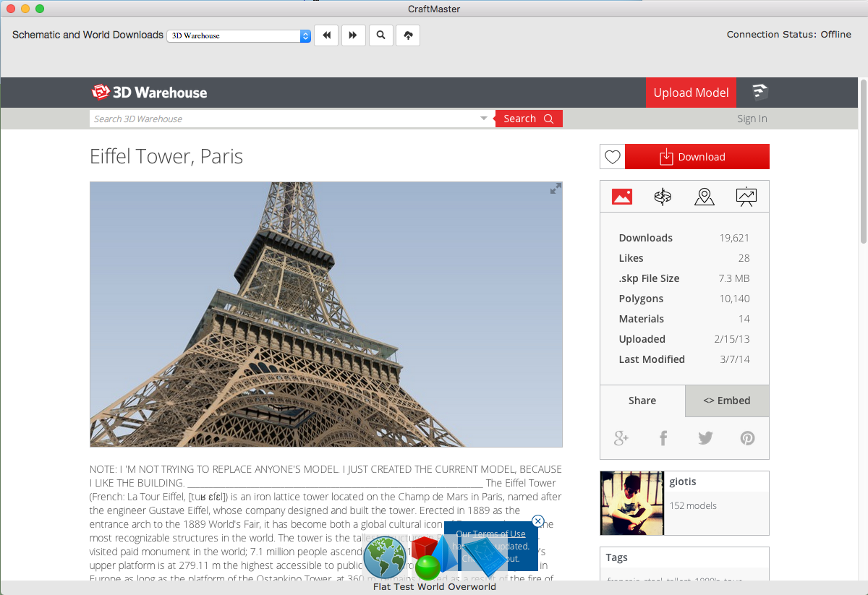Screen dimensions: 868x595
Task: Click the blueprint schematic icon
Action: [486, 558]
